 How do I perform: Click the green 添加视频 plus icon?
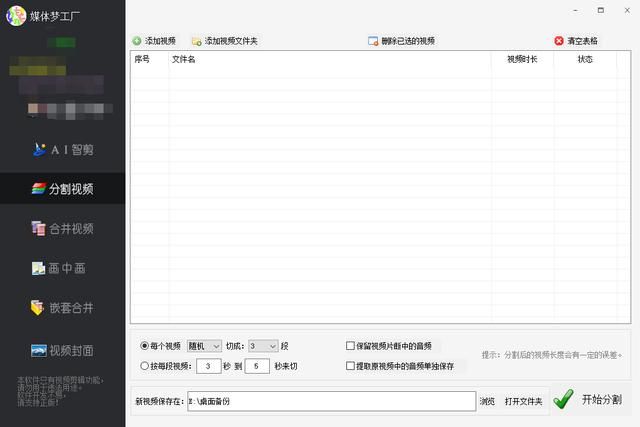(137, 41)
